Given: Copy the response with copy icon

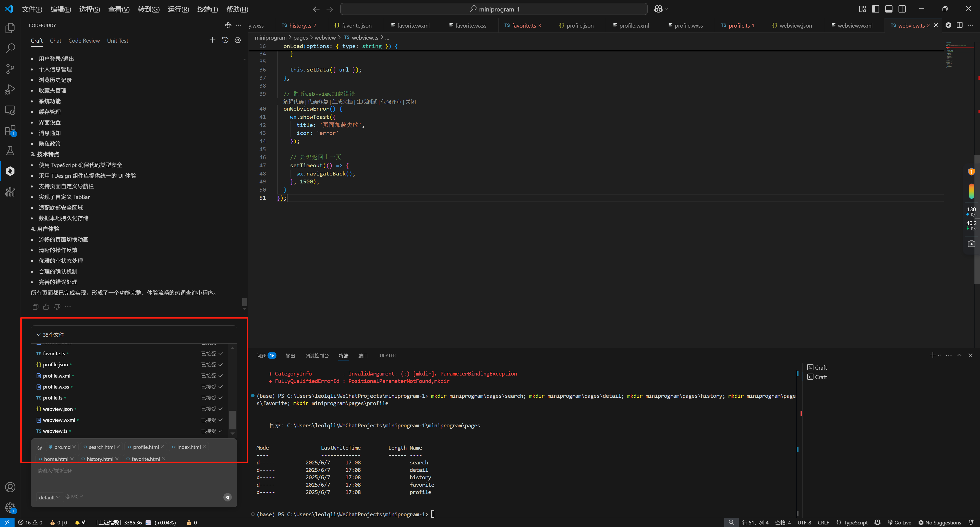Looking at the screenshot, I should coord(35,307).
